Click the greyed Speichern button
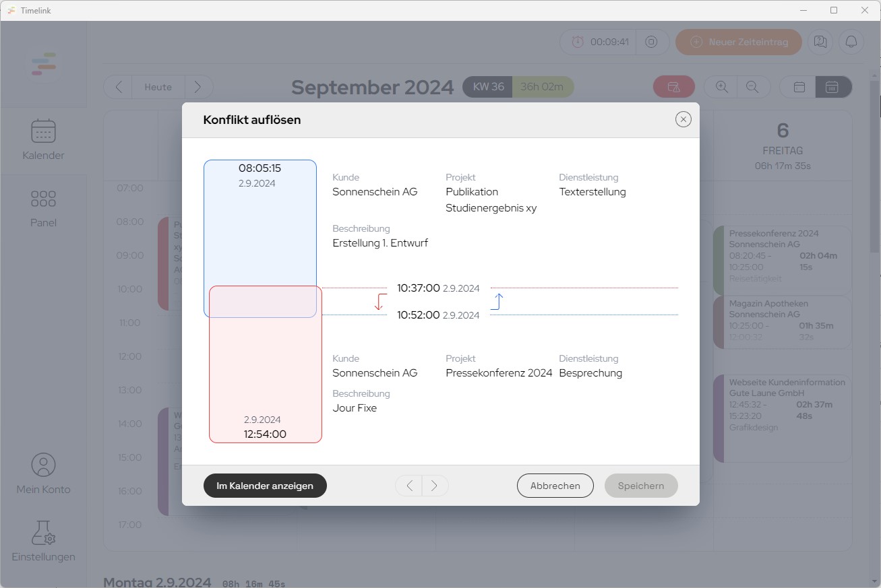This screenshot has width=881, height=588. [x=641, y=486]
